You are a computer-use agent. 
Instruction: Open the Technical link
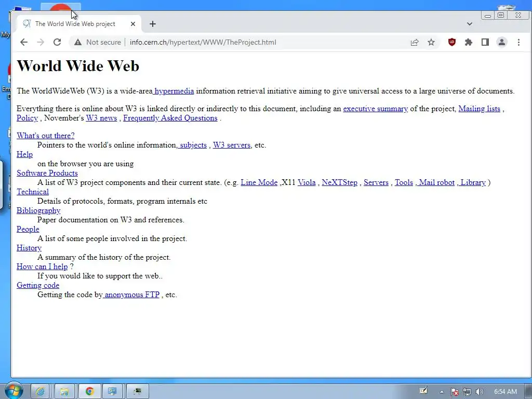coord(33,192)
